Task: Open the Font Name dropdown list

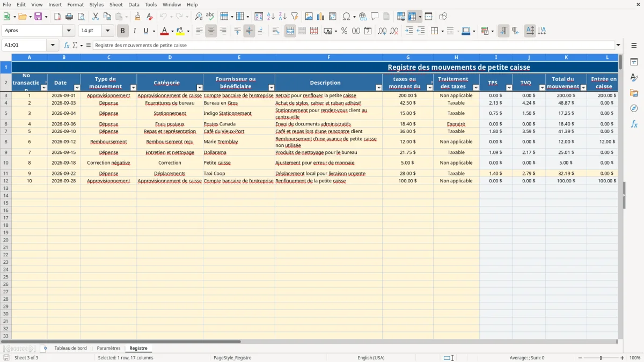Action: point(69,31)
